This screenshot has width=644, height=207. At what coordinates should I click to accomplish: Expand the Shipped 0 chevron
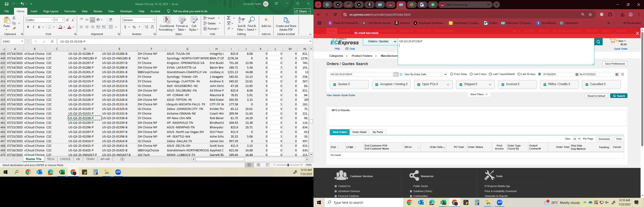coord(490,85)
